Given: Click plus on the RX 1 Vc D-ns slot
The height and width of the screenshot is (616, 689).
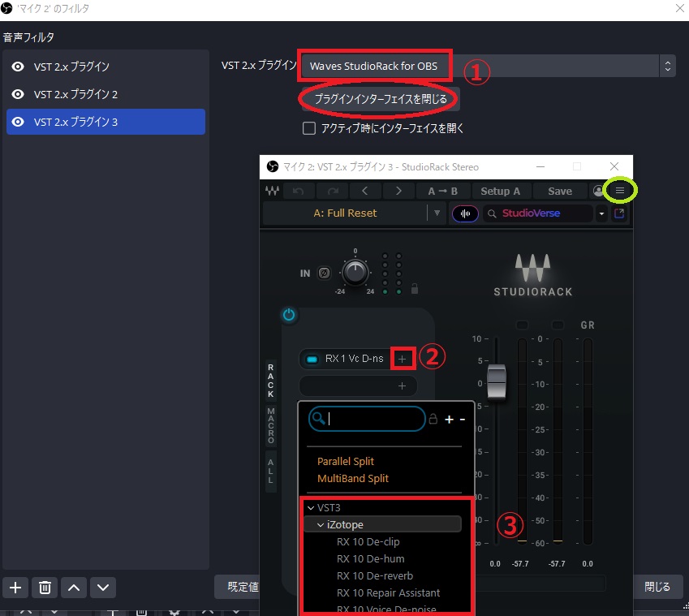Looking at the screenshot, I should (x=402, y=359).
